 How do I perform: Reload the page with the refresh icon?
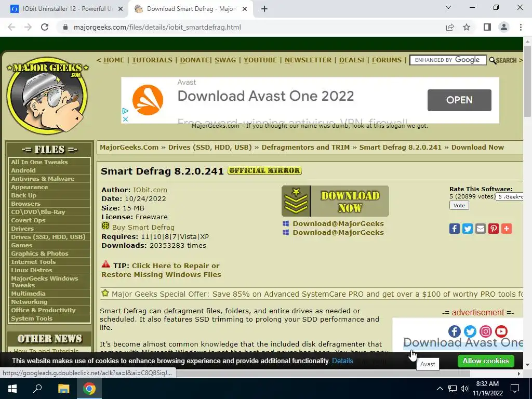(x=45, y=27)
